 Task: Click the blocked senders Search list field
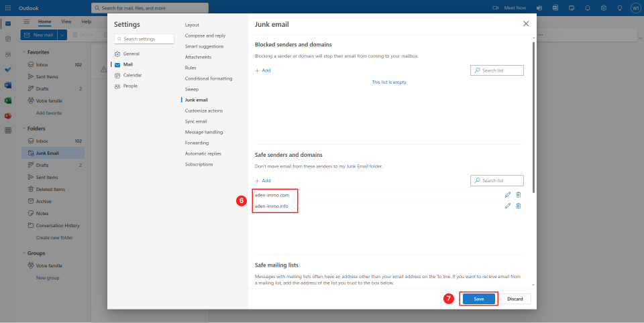(497, 70)
